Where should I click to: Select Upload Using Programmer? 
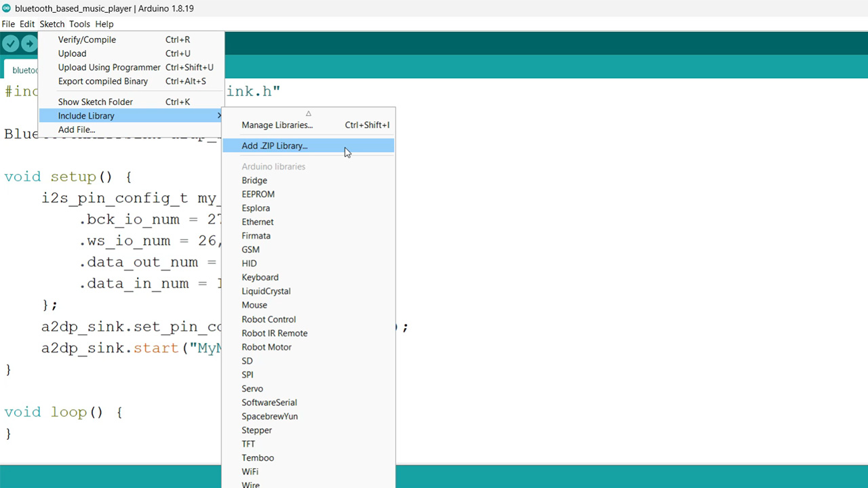(131, 67)
